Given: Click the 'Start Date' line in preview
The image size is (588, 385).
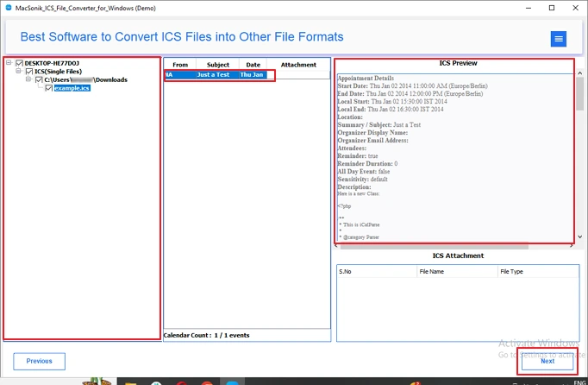Looking at the screenshot, I should (412, 86).
